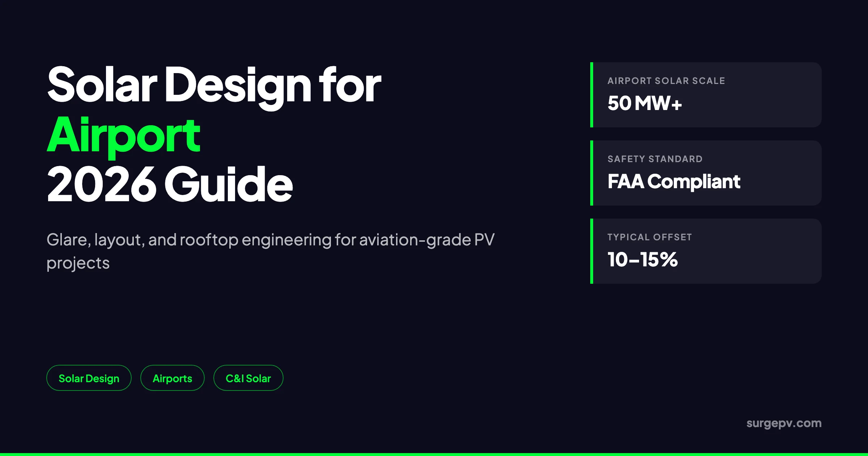868x456 pixels.
Task: Click the Solar Design tag pill
Action: click(x=89, y=378)
